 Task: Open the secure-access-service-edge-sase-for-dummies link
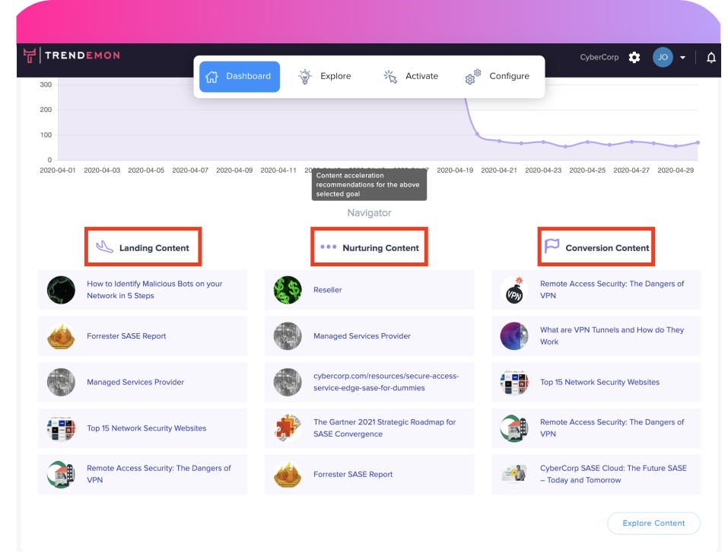click(386, 382)
